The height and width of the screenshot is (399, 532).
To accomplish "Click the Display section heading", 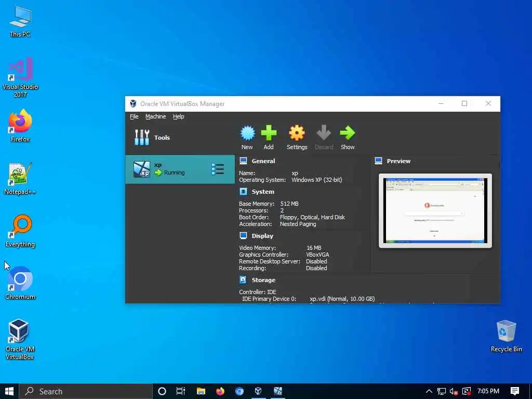I will pyautogui.click(x=262, y=236).
